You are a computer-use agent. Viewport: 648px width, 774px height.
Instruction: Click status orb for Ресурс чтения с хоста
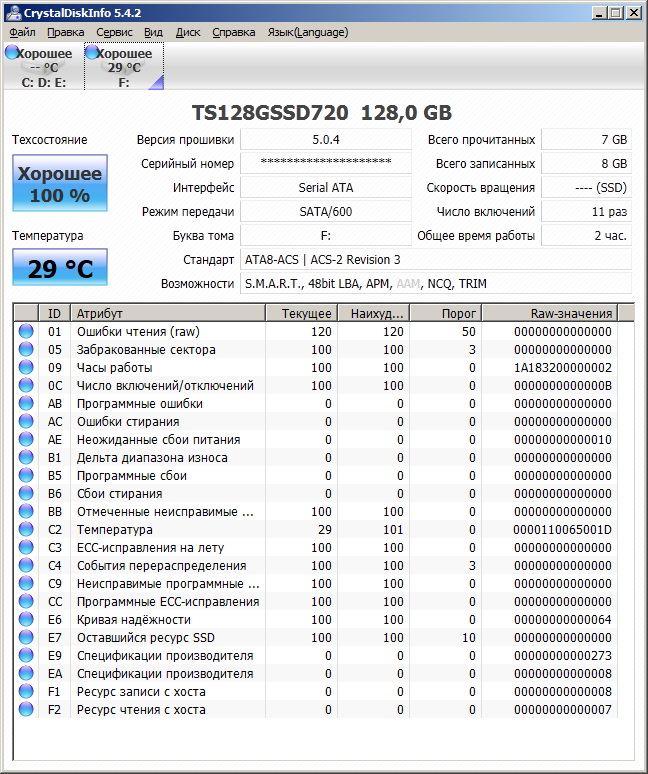coord(26,710)
